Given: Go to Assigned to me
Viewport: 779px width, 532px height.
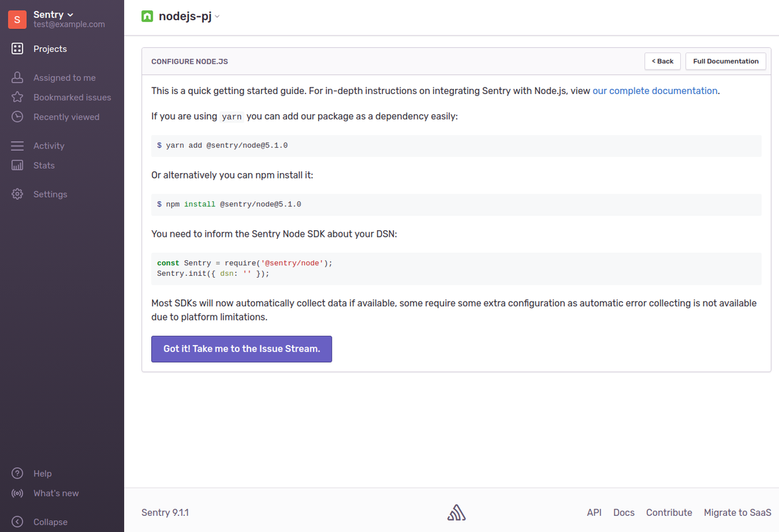Looking at the screenshot, I should point(64,78).
